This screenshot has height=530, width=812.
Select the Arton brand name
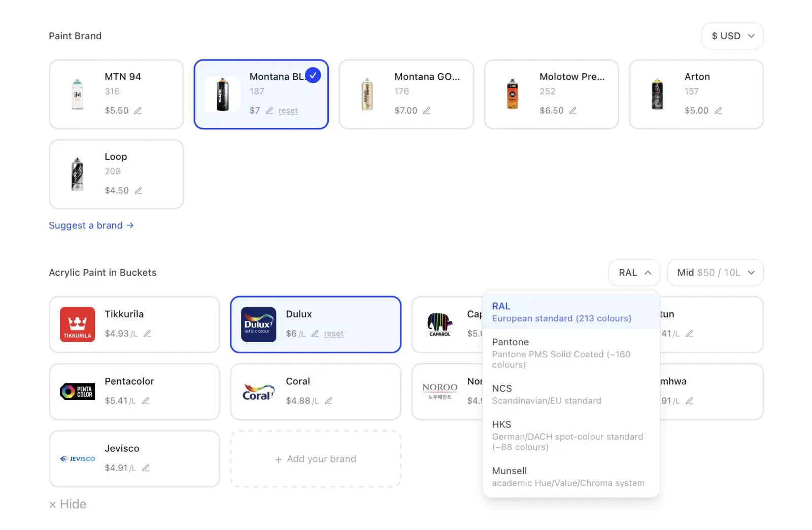(x=697, y=77)
